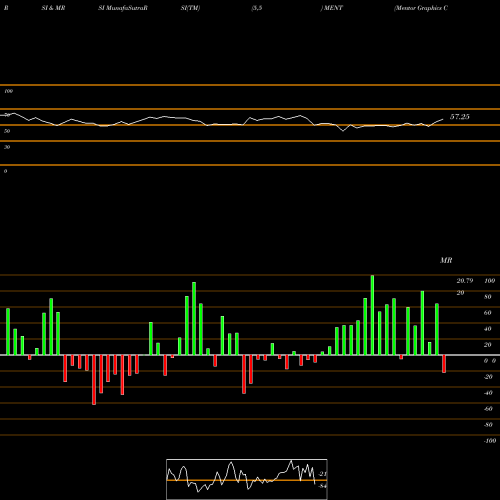Click the MR axis label -100

(x=490, y=441)
